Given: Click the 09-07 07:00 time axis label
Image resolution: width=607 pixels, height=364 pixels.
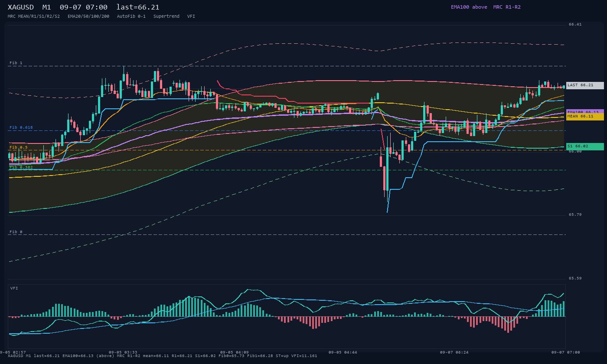Looking at the screenshot, I should tap(566, 352).
